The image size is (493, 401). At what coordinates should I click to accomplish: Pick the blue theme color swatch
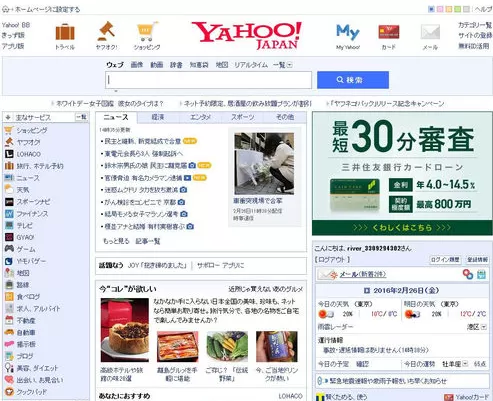point(431,9)
